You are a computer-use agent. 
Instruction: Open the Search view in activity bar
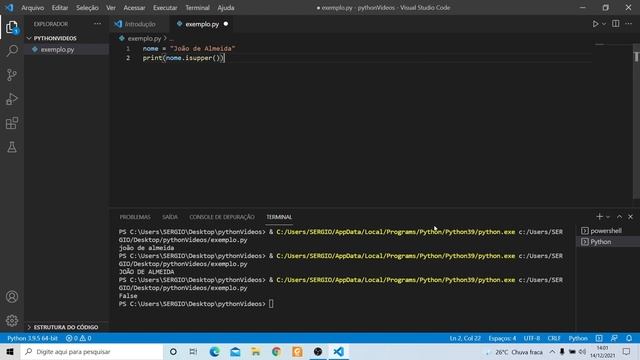pyautogui.click(x=12, y=51)
